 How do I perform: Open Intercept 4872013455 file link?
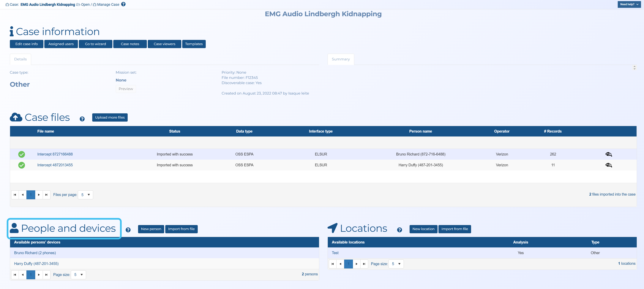click(55, 165)
